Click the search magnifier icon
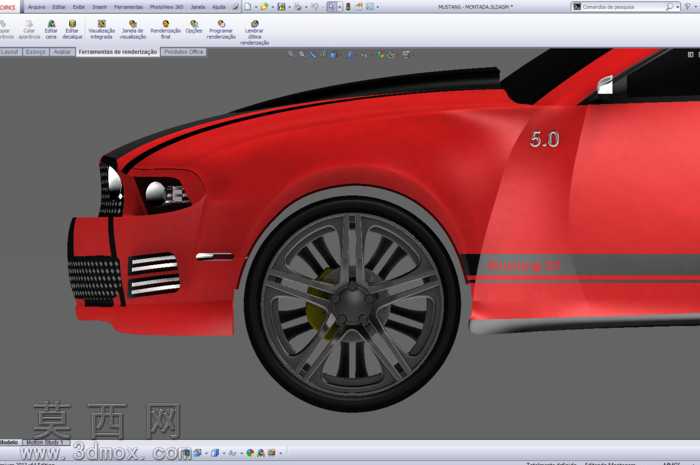700x465 pixels. point(669,7)
